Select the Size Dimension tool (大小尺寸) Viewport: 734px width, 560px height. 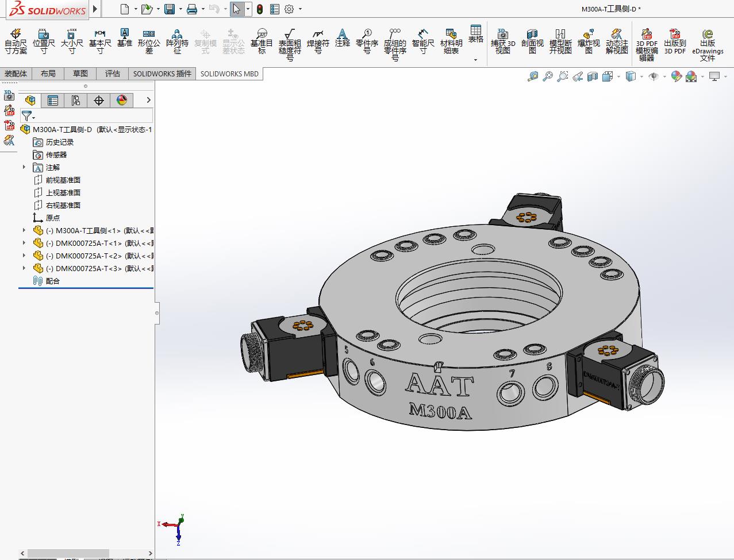(72, 41)
